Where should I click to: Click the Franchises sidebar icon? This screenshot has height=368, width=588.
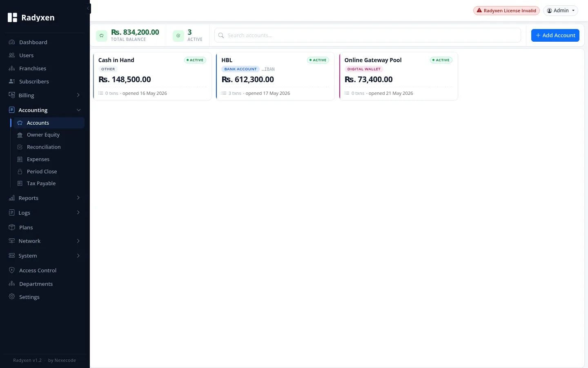[x=12, y=68]
